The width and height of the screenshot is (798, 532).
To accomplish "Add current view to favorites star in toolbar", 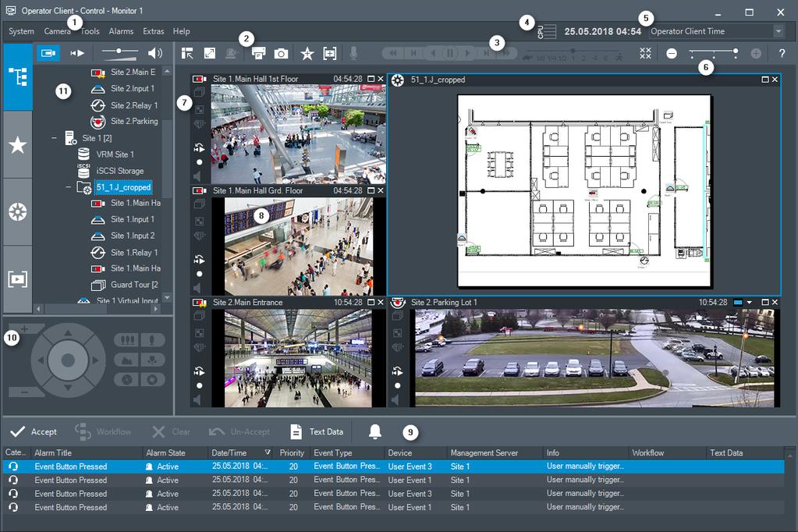I will coord(307,54).
